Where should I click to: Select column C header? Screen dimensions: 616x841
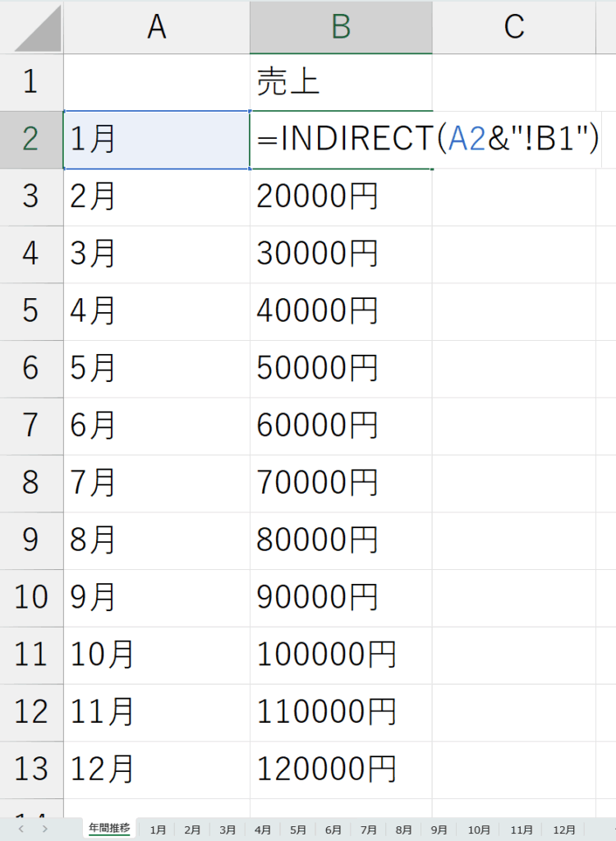[513, 27]
